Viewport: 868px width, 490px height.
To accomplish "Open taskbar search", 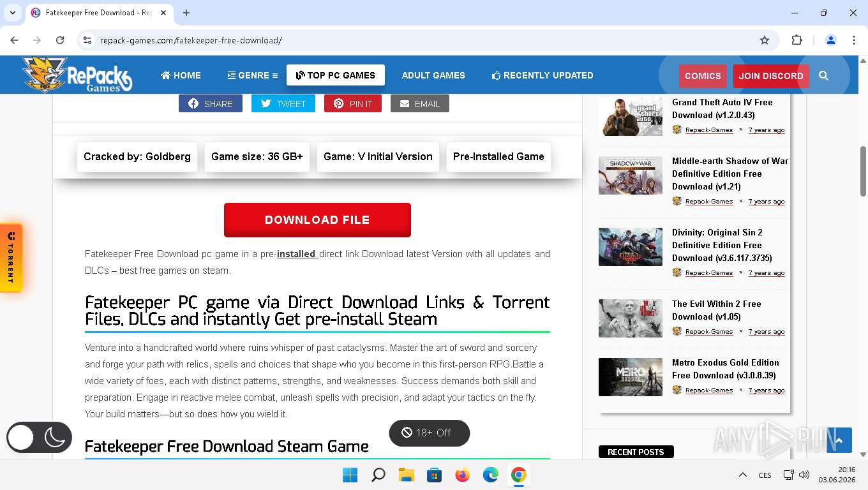I will pos(378,475).
